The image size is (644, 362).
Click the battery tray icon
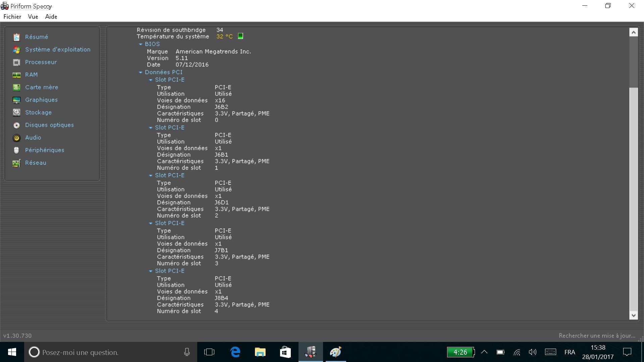[500, 352]
